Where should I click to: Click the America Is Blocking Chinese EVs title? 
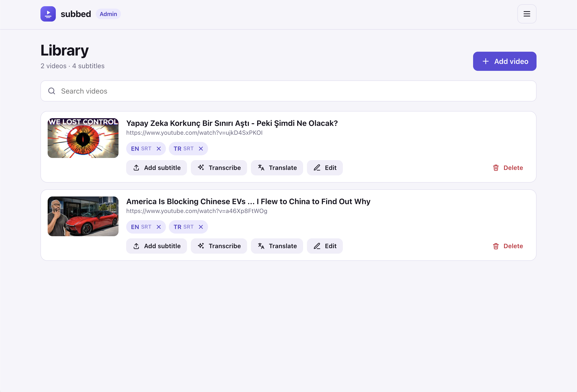[x=248, y=202]
